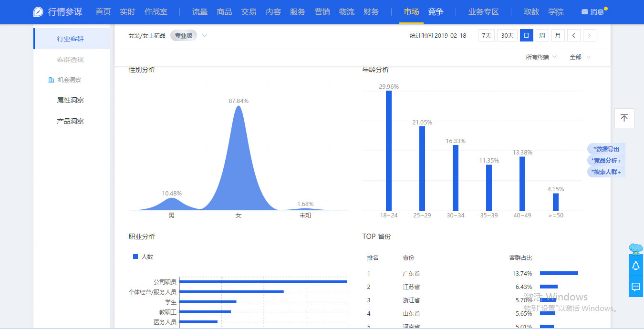Go to previous date with left arrow
This screenshot has height=329, width=644.
[x=574, y=35]
